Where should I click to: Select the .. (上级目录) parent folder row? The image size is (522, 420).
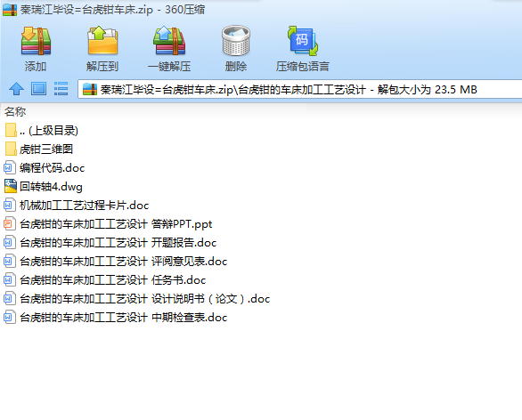click(x=42, y=130)
